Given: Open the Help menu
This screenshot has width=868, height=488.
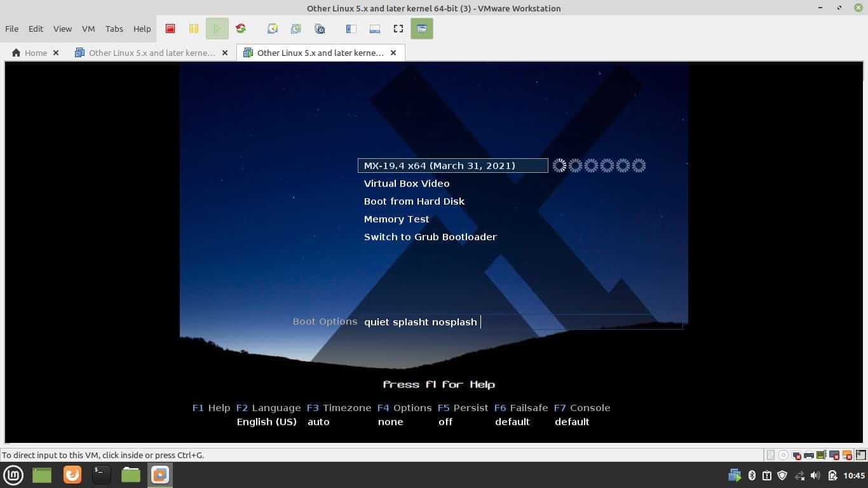Looking at the screenshot, I should click(142, 29).
